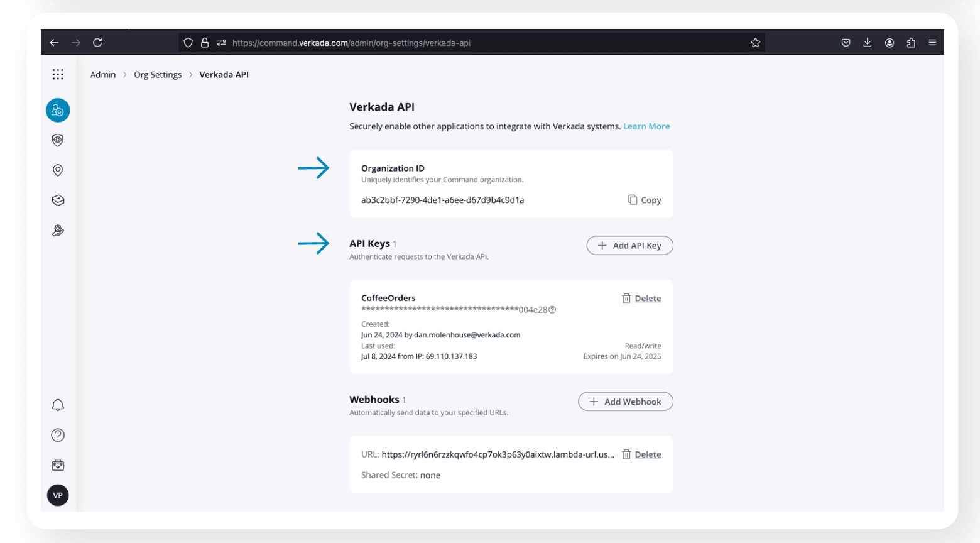Open the shield security icon in sidebar

pyautogui.click(x=58, y=140)
